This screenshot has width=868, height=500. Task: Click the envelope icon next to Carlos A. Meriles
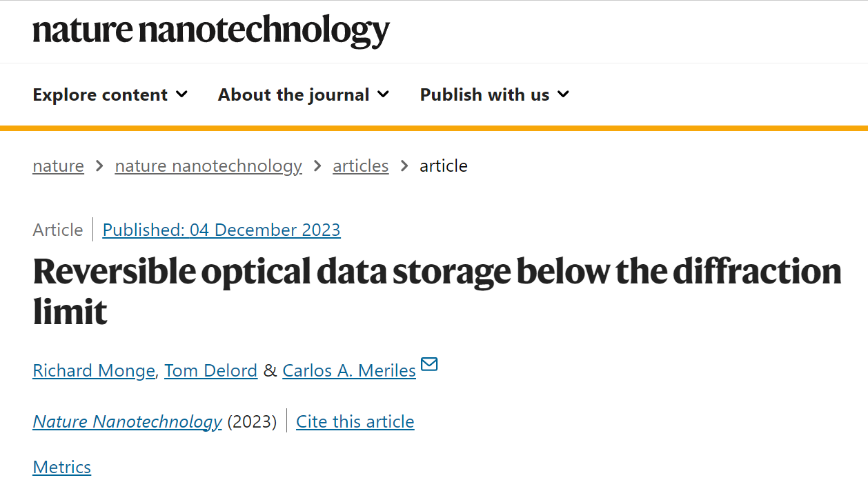point(429,363)
